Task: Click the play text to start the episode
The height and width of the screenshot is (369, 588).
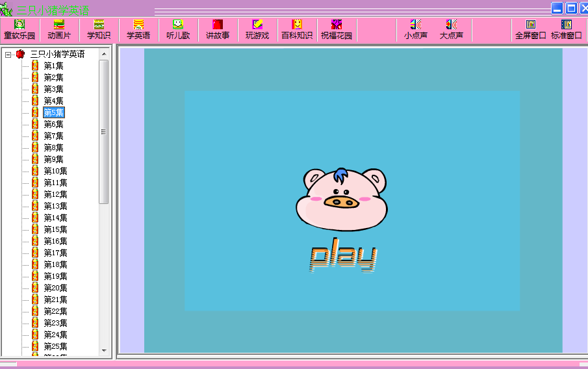Action: pos(342,255)
